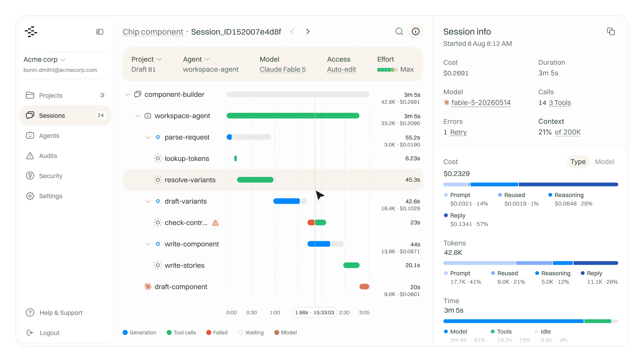Toggle Failed legend filter
The height and width of the screenshot is (362, 644).
pyautogui.click(x=217, y=333)
